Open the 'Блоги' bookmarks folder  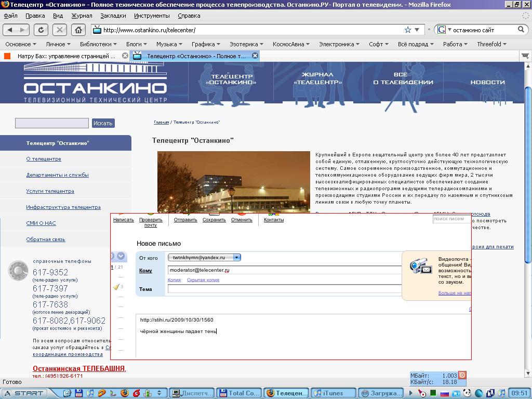[x=137, y=44]
